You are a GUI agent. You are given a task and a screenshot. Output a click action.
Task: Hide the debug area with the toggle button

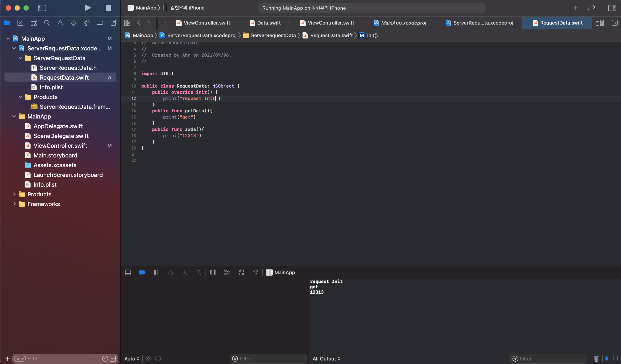128,272
